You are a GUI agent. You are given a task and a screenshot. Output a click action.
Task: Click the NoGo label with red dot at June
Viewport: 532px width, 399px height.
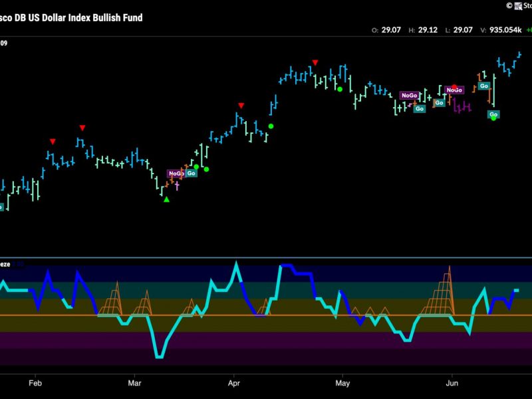(x=454, y=90)
